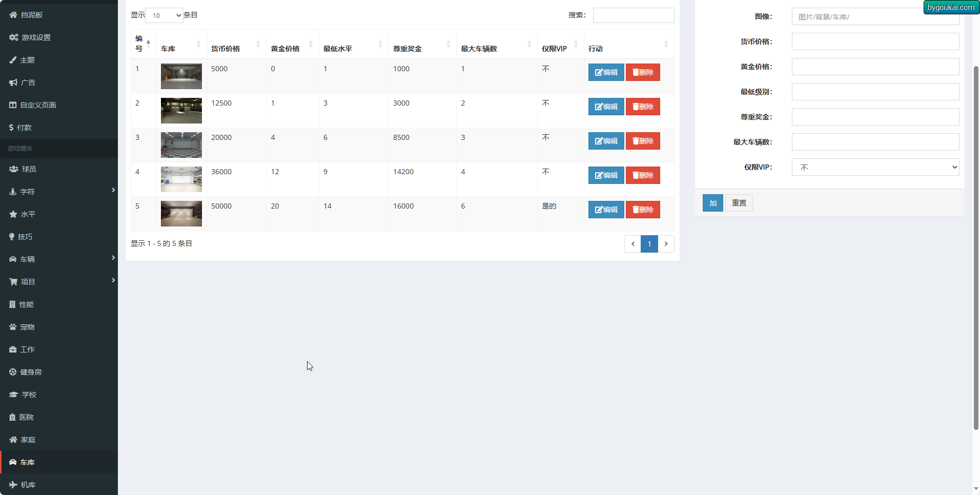Click the advertisement megaphone icon
Screen dimensions: 980x495
13,82
